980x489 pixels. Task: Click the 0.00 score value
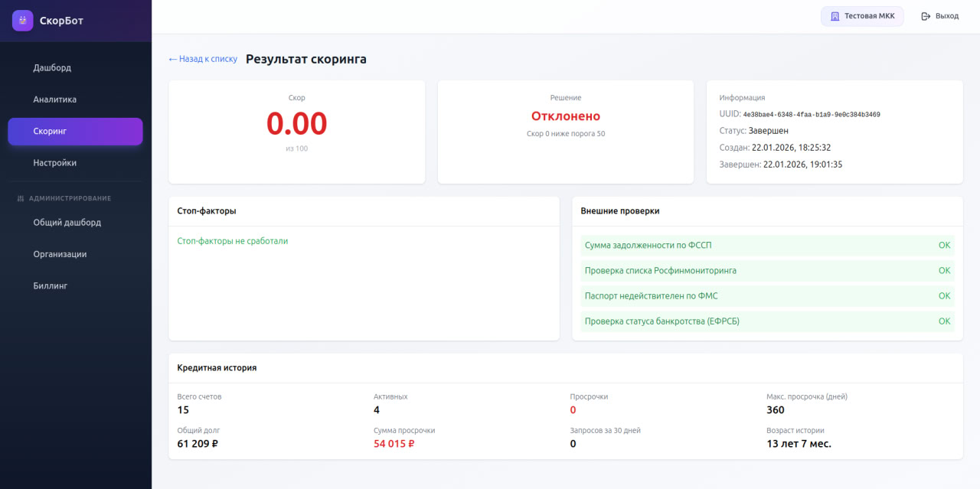(296, 122)
